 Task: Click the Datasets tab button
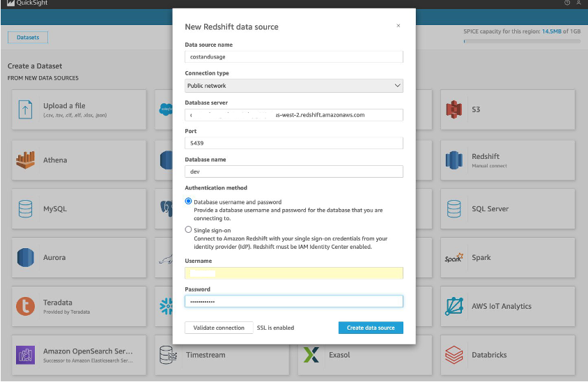tap(28, 37)
